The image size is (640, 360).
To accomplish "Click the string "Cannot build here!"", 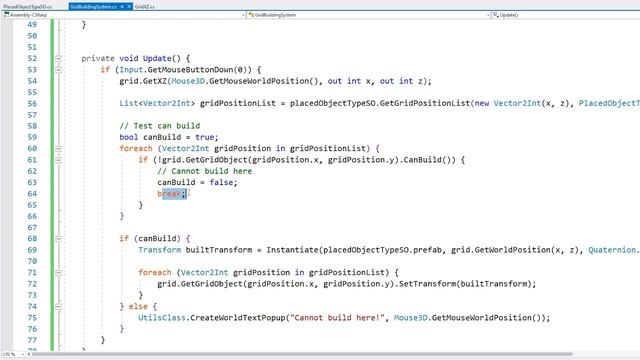I will 337,318.
